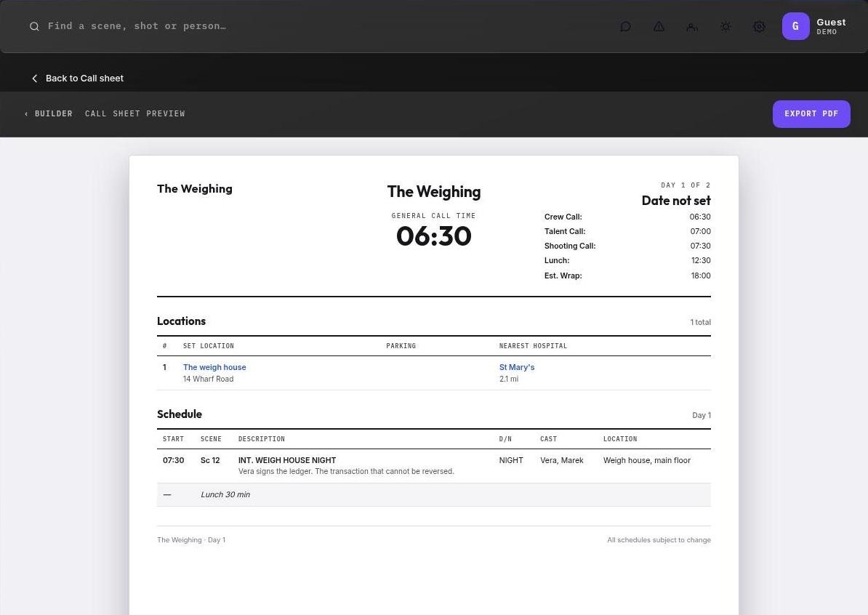Screen dimensions: 868x615
Task: Export the call sheet as PDF
Action: (x=811, y=114)
